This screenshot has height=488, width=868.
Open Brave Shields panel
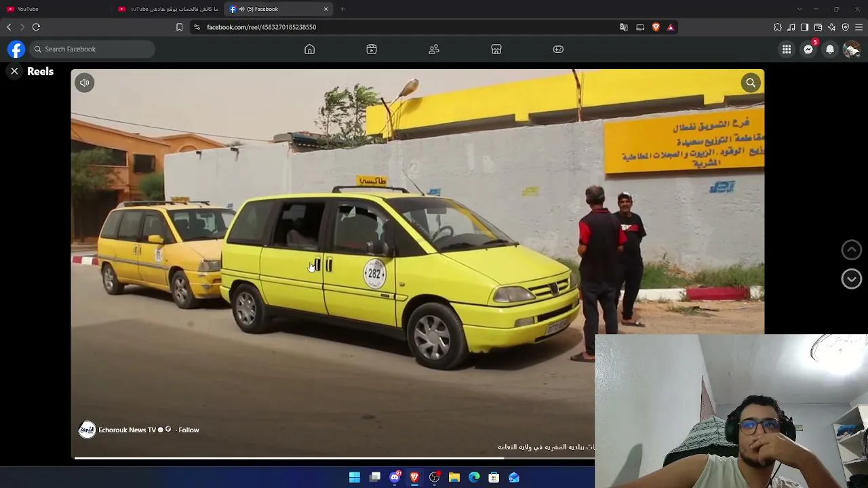(x=656, y=27)
